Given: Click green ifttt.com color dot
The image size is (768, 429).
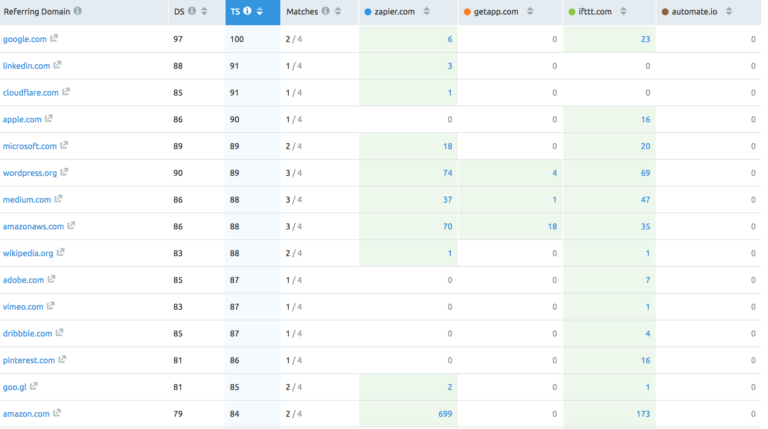Looking at the screenshot, I should point(572,12).
